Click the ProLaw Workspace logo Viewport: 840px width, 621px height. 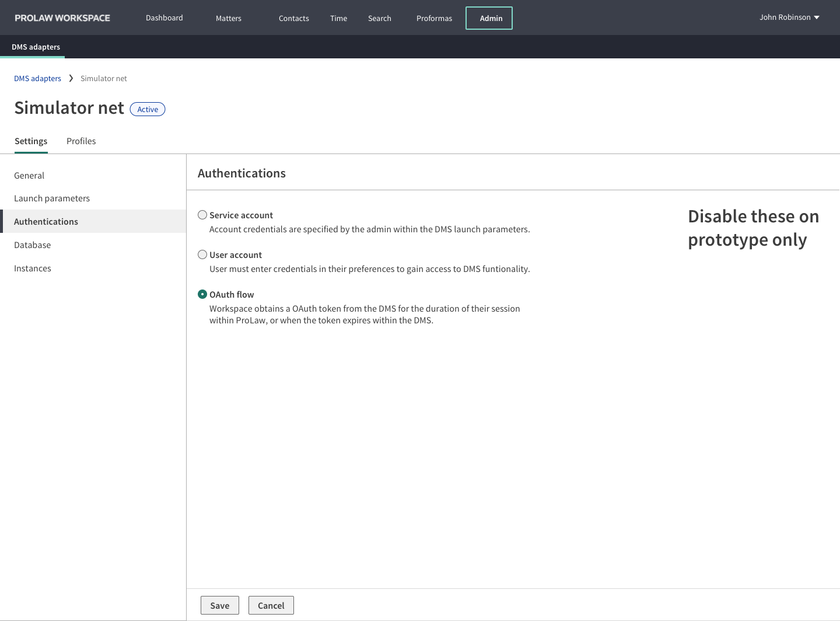(x=61, y=18)
